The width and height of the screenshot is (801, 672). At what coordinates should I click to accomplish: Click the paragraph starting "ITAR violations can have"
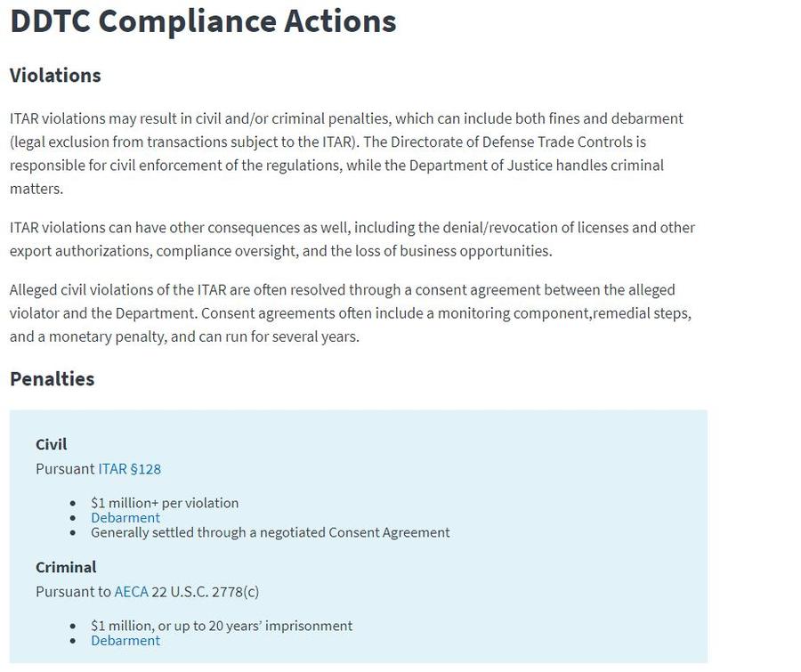pos(352,239)
